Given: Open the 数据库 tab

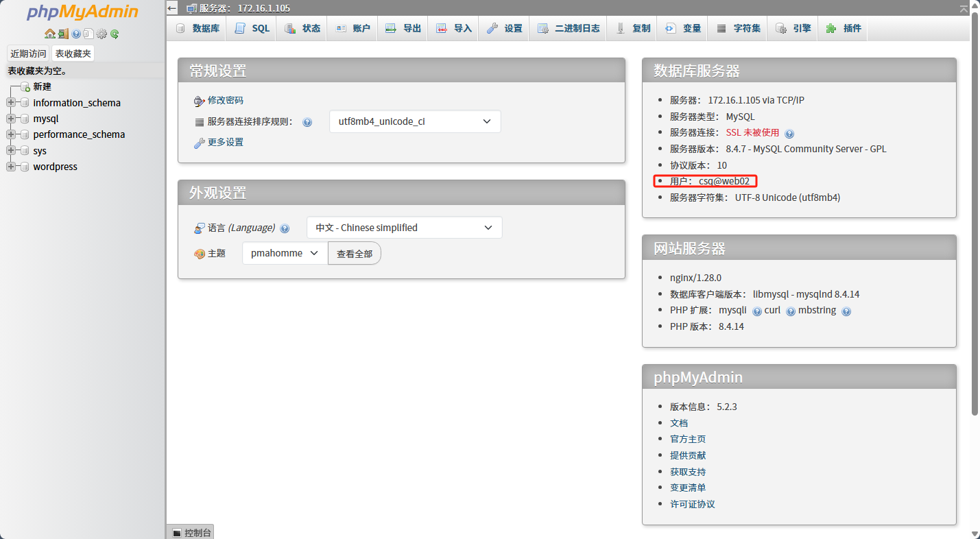Looking at the screenshot, I should click(198, 28).
